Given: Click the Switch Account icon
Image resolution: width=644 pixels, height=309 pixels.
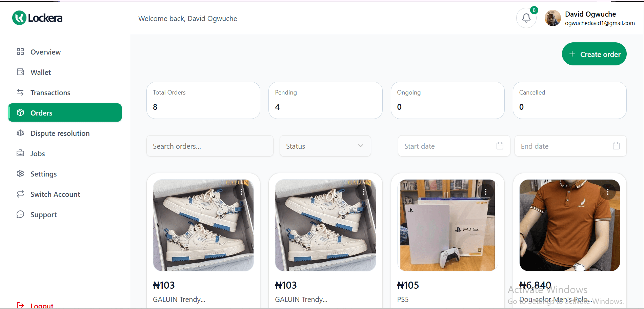Looking at the screenshot, I should point(21,194).
